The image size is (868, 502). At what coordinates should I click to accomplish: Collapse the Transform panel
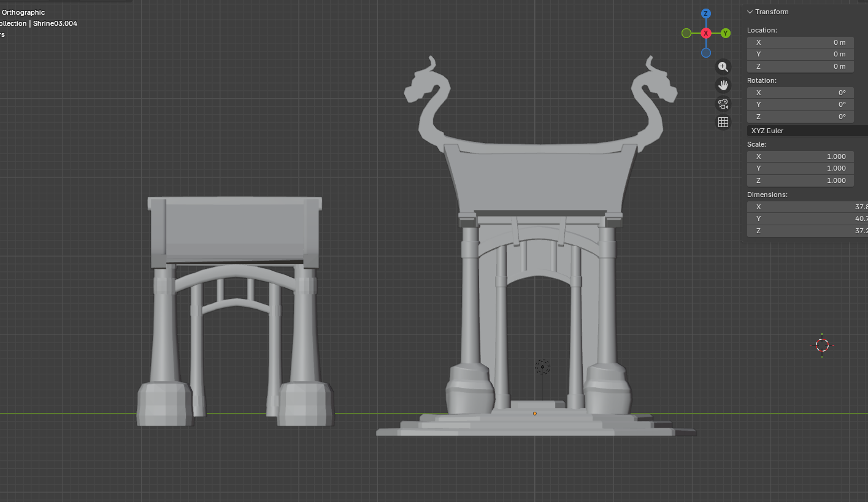pos(750,12)
